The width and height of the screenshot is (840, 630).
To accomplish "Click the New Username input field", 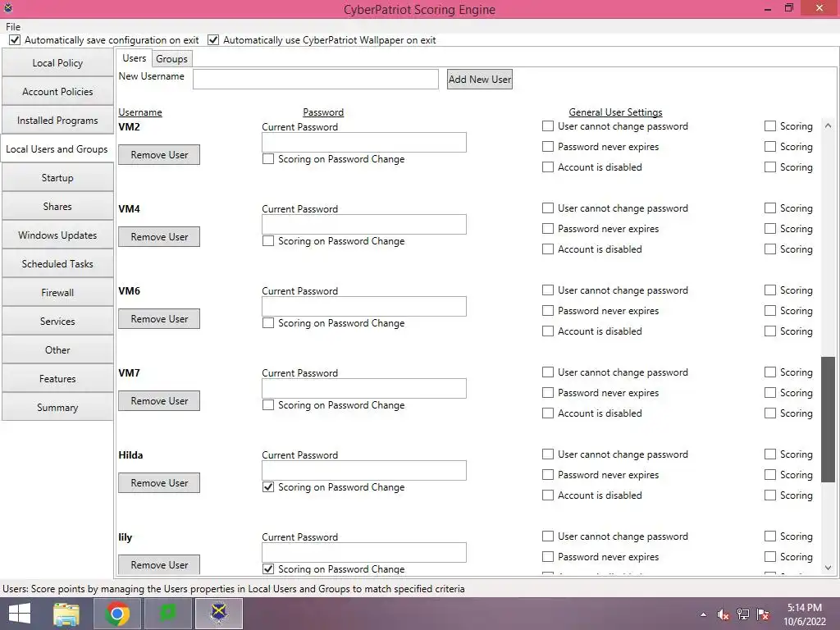I will tap(316, 79).
